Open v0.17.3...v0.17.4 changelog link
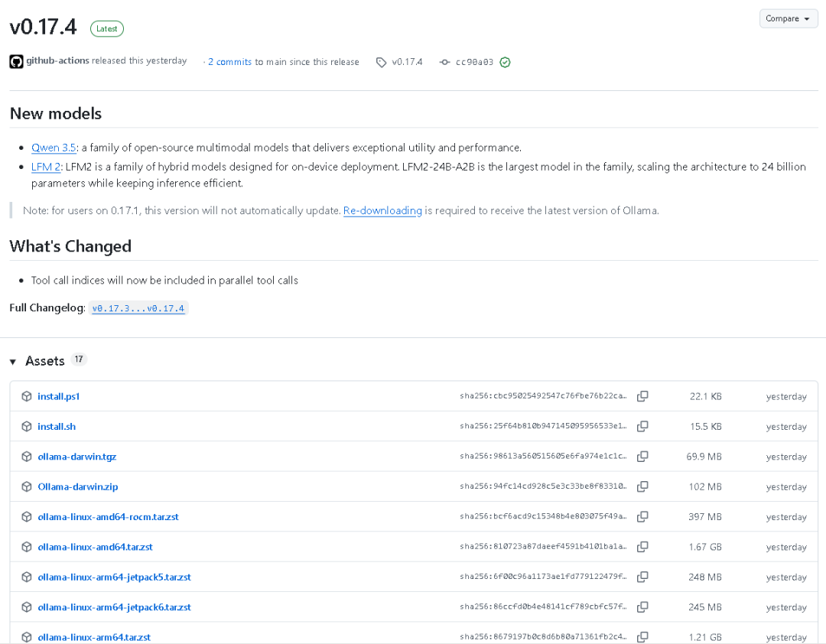This screenshot has height=644, width=826. [138, 308]
